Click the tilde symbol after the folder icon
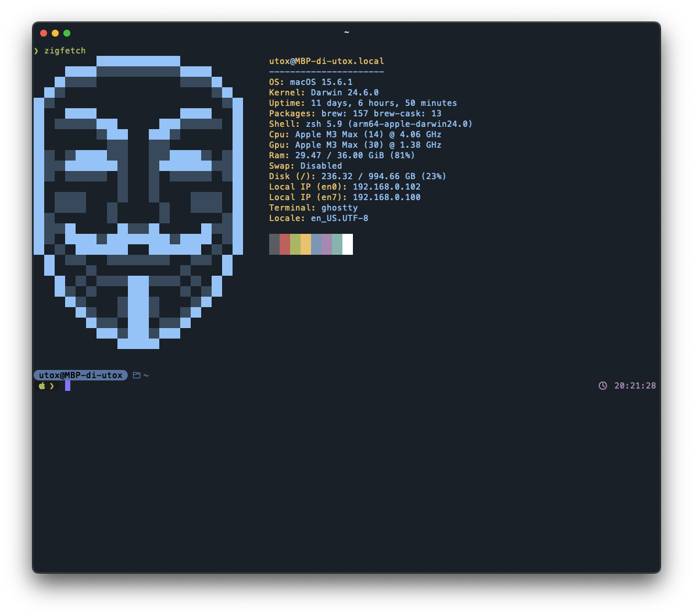The width and height of the screenshot is (693, 616). click(145, 375)
